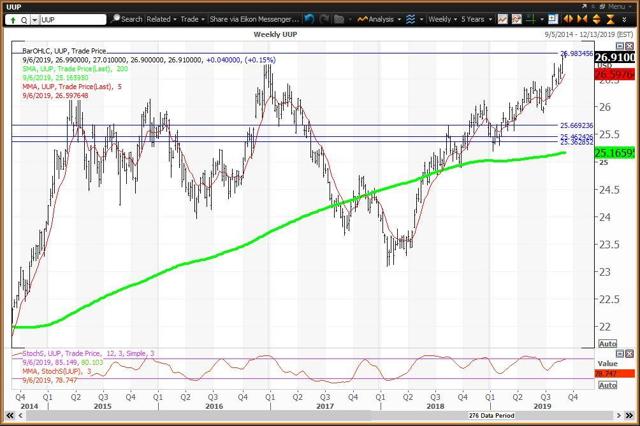Click the blue add-panel icon
The width and height of the screenshot is (640, 426).
tap(553, 19)
